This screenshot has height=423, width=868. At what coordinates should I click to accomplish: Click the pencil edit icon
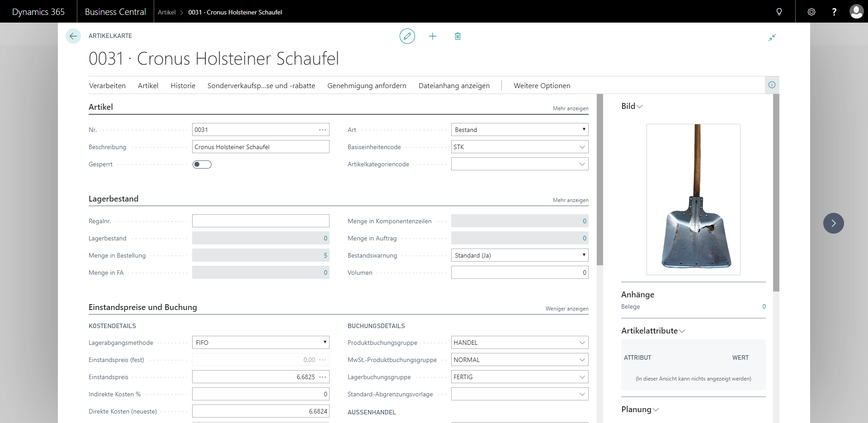point(407,36)
